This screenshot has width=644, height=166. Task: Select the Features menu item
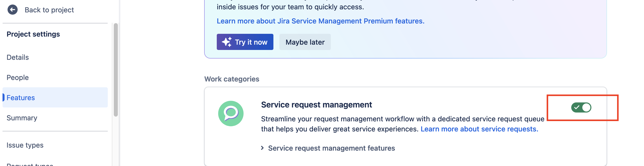[21, 98]
